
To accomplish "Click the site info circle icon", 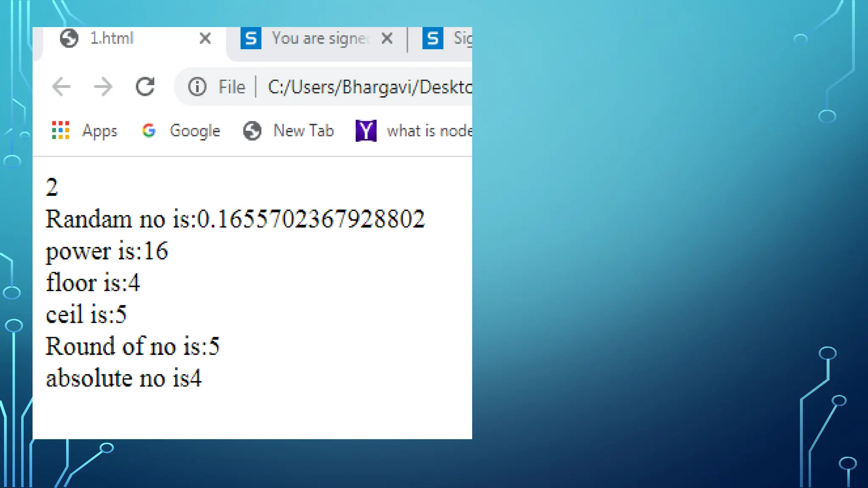I will click(197, 87).
